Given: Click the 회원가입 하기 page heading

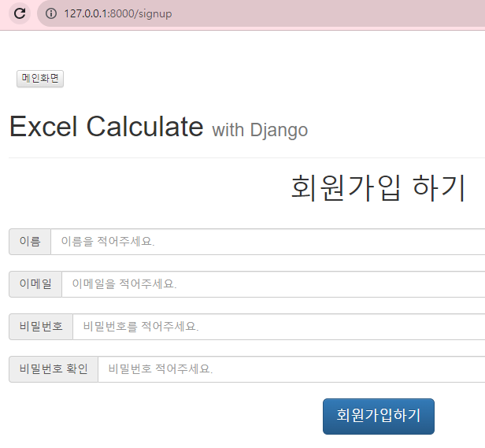Looking at the screenshot, I should coord(378,187).
